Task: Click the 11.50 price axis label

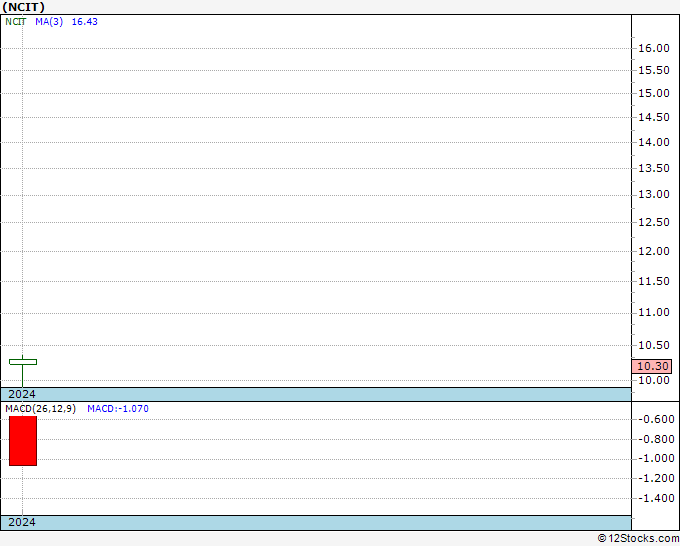Action: point(654,281)
